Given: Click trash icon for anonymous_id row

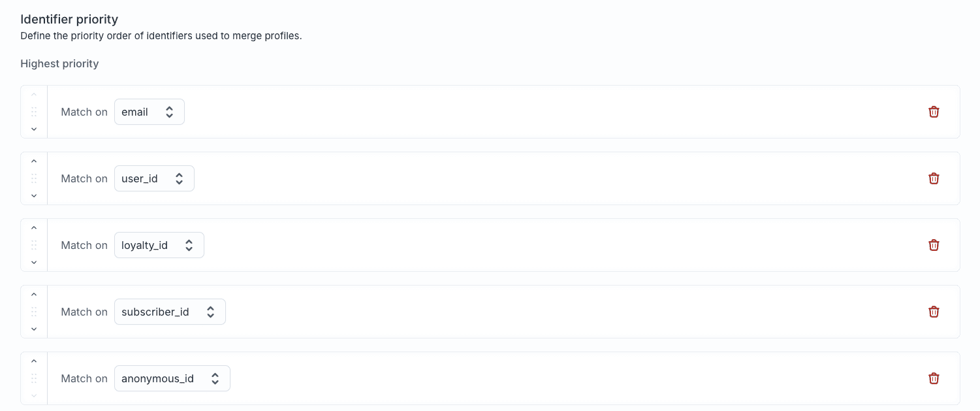Looking at the screenshot, I should (934, 378).
